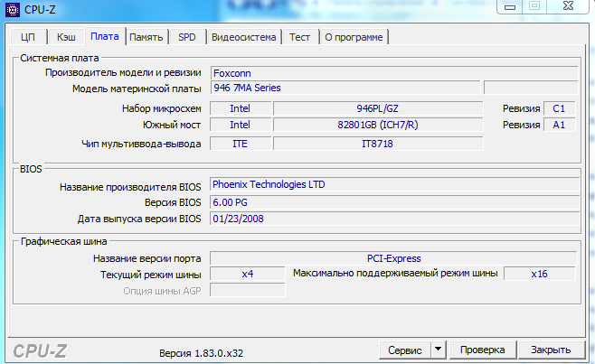Click the Версия BIOS label
Screen dimensions: 595x364
click(x=173, y=202)
